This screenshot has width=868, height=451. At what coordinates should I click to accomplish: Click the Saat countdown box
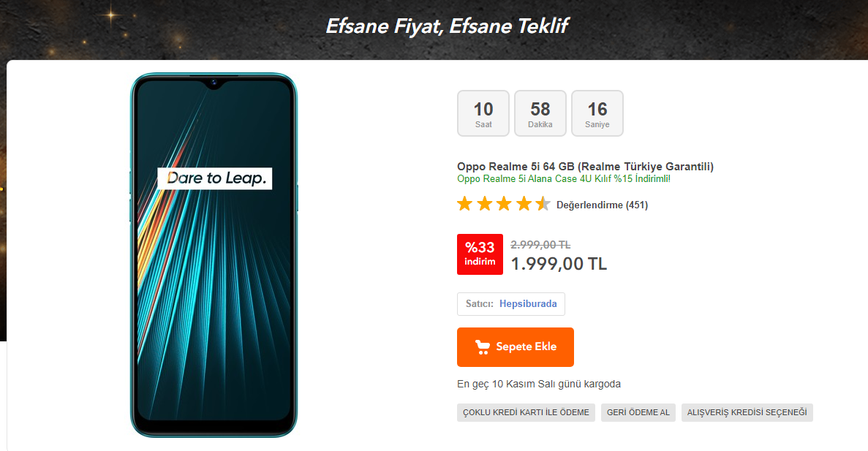pyautogui.click(x=483, y=113)
